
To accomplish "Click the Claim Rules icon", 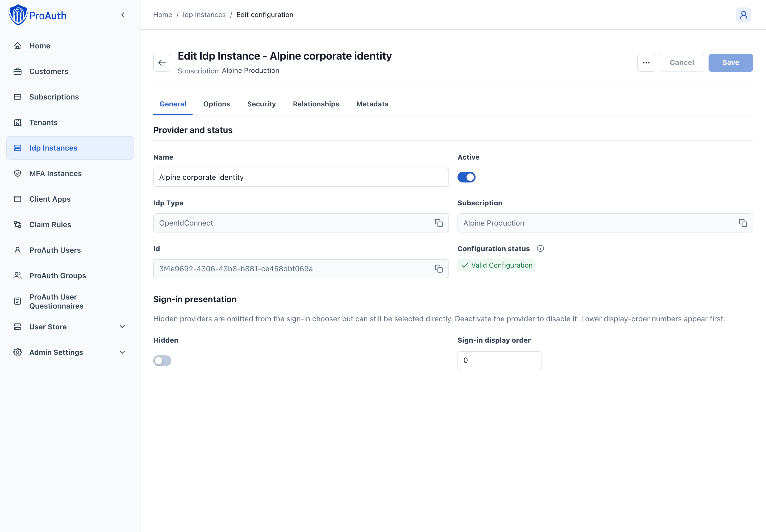I will coord(18,224).
